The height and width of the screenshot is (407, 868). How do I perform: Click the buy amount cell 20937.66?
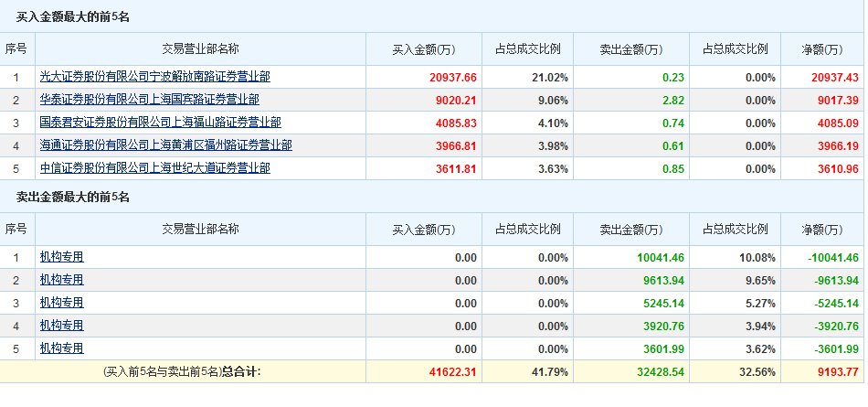click(452, 78)
